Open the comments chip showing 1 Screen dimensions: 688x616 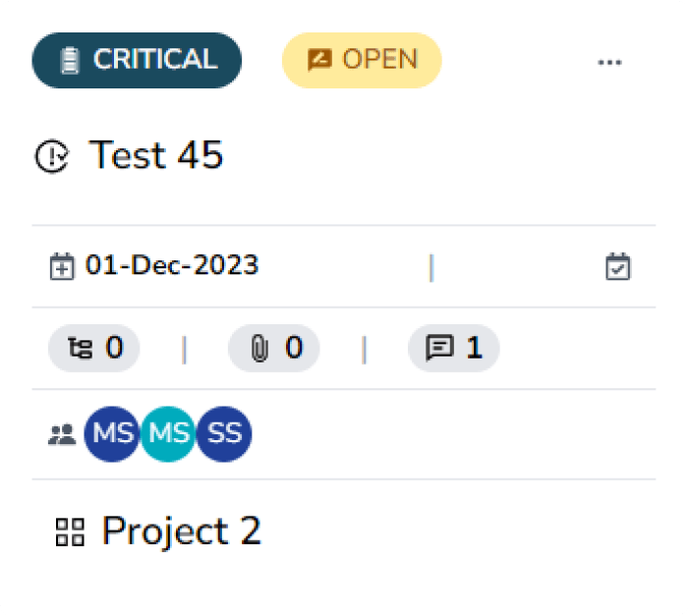pos(453,348)
